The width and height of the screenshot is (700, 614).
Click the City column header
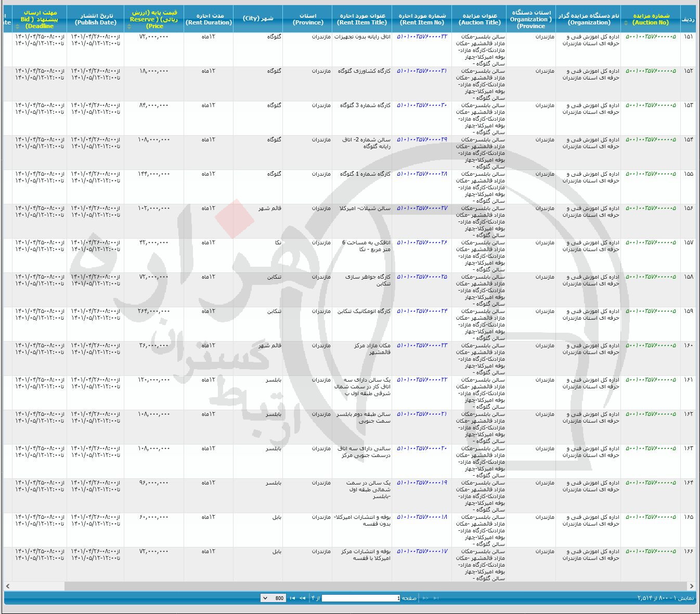coord(258,19)
